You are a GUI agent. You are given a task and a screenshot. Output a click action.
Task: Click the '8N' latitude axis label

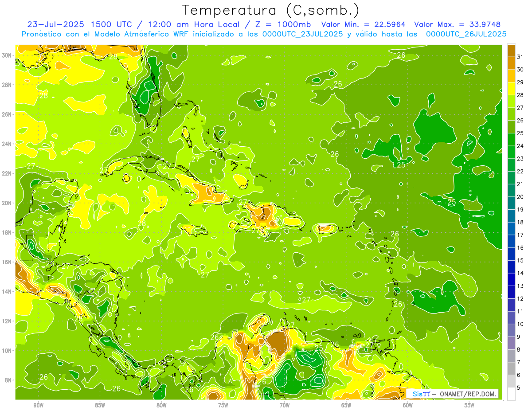click(x=9, y=380)
